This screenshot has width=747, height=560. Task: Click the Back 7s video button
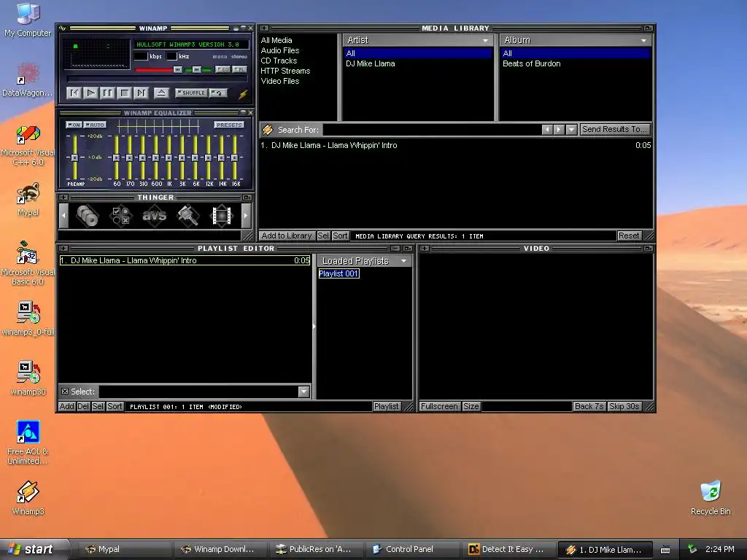[589, 406]
